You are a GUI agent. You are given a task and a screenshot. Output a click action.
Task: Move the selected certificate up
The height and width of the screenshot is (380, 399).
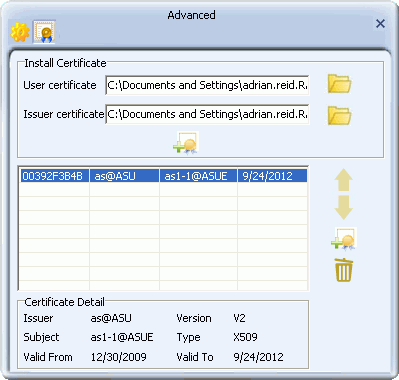343,180
